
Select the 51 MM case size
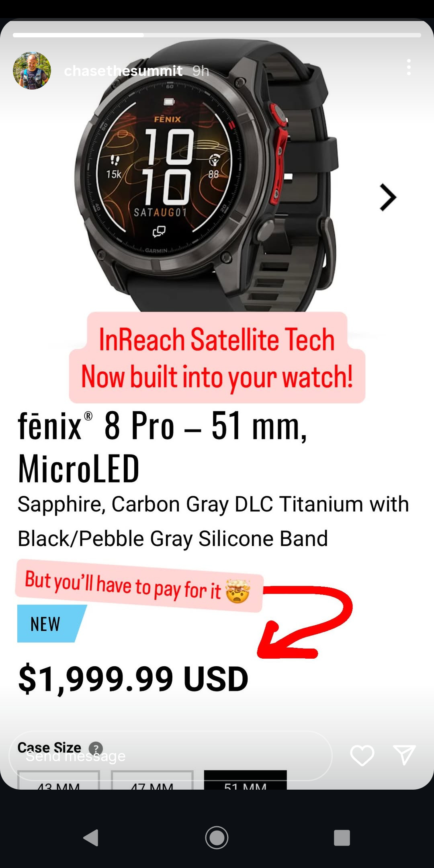246,780
